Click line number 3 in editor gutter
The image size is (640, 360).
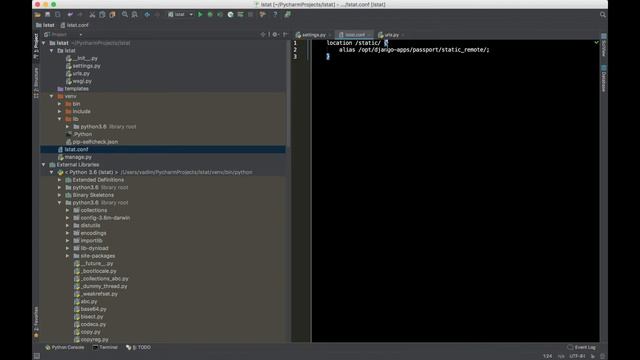coord(295,57)
